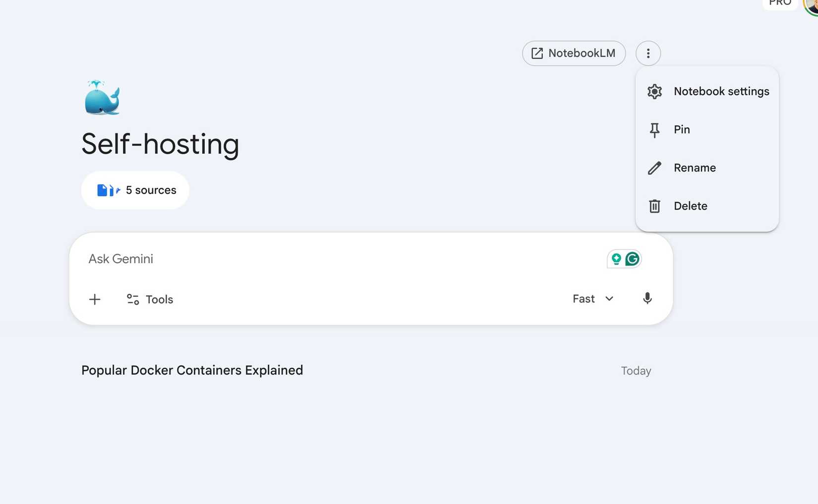Select the Pin menu entry
This screenshot has width=818, height=504.
coord(682,130)
